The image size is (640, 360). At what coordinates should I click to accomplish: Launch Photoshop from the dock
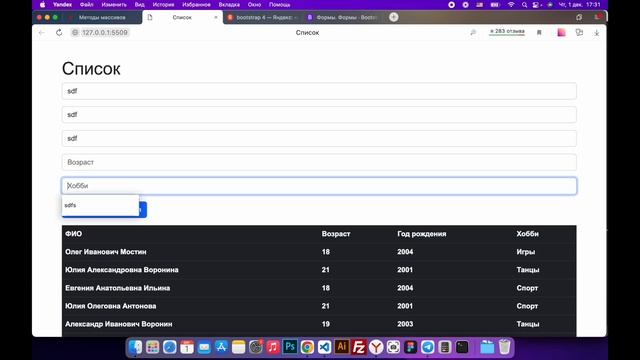click(290, 347)
